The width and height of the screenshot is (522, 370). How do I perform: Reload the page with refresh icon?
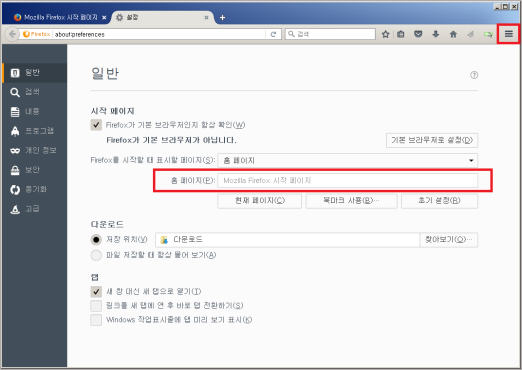click(x=273, y=34)
